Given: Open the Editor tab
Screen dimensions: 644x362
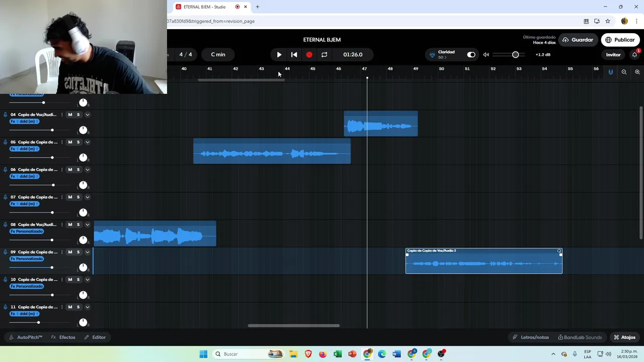Looking at the screenshot, I should point(95,337).
